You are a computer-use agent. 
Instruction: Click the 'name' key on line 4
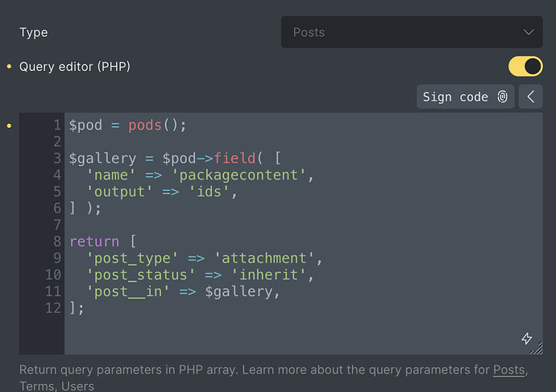point(111,175)
